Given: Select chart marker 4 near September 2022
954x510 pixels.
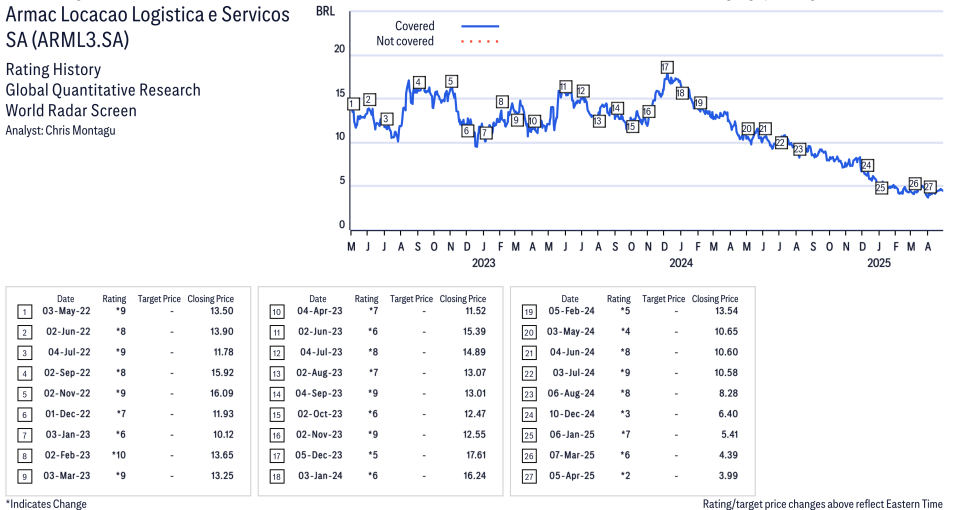Looking at the screenshot, I should [x=418, y=83].
